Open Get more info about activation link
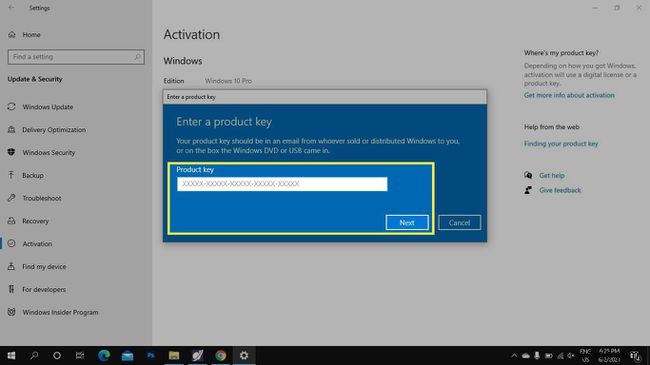Screen dimensions: 650x365 tap(569, 95)
